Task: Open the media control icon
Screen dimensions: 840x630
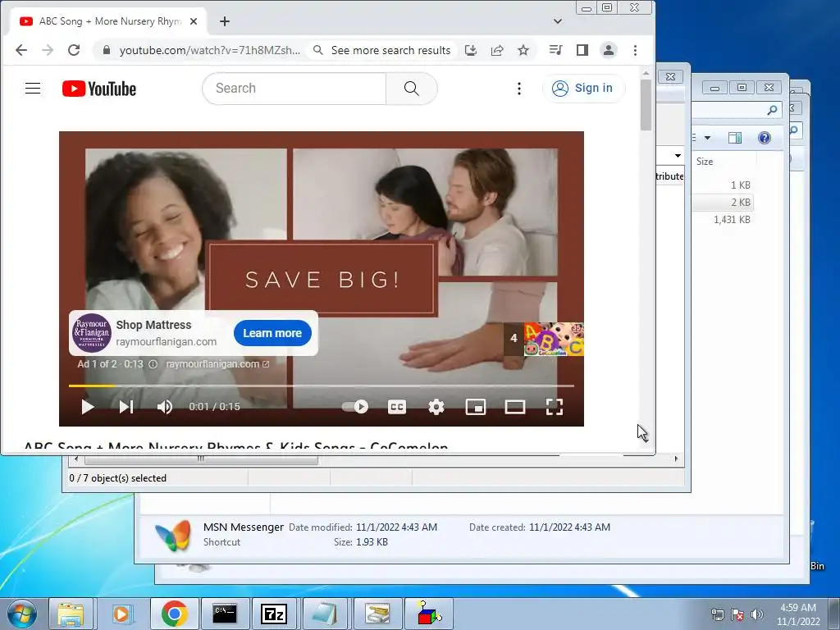Action: click(555, 50)
